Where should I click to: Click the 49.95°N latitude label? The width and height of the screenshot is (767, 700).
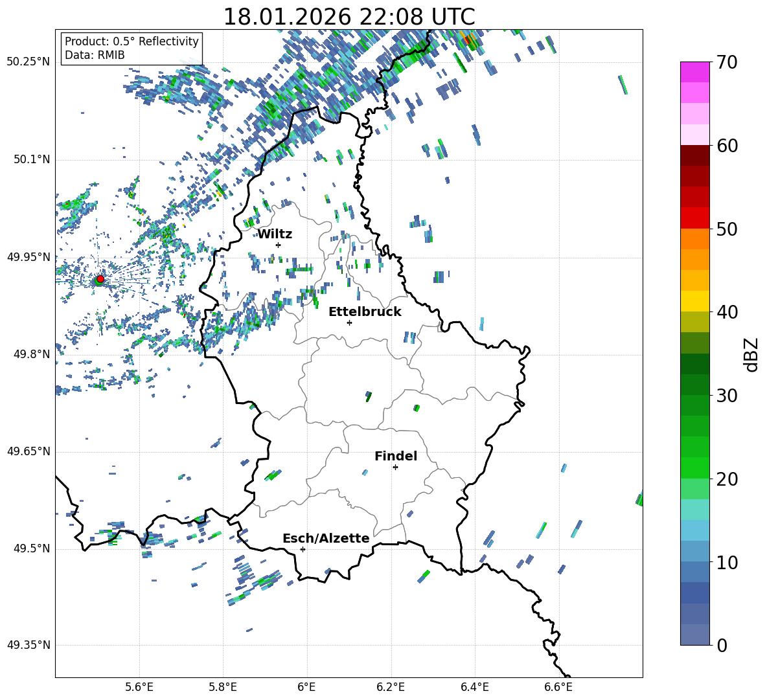click(29, 257)
